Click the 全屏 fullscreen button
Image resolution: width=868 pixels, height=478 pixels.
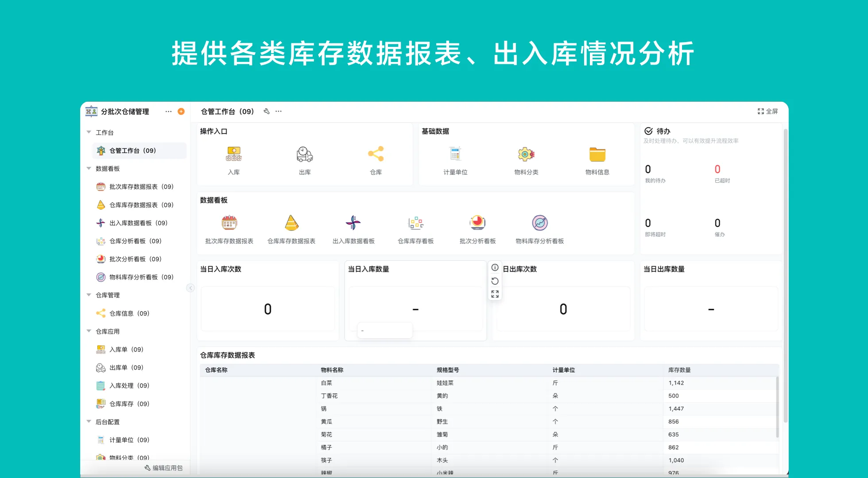[767, 112]
